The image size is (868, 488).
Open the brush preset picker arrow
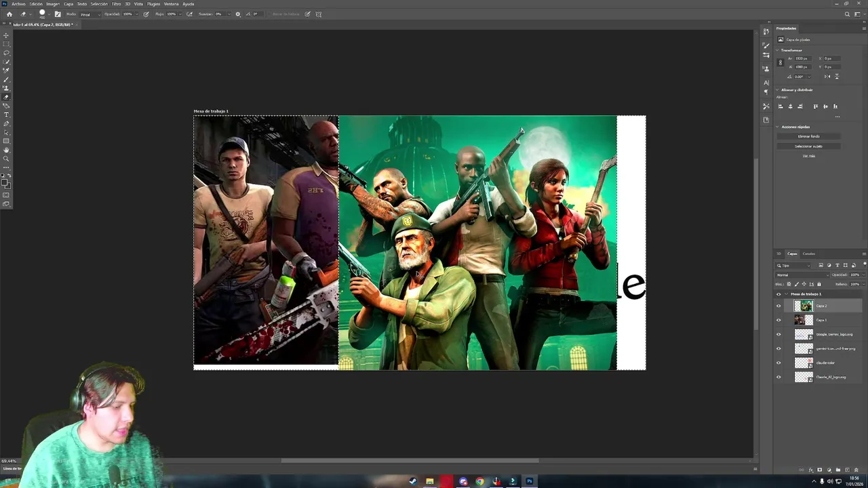50,14
